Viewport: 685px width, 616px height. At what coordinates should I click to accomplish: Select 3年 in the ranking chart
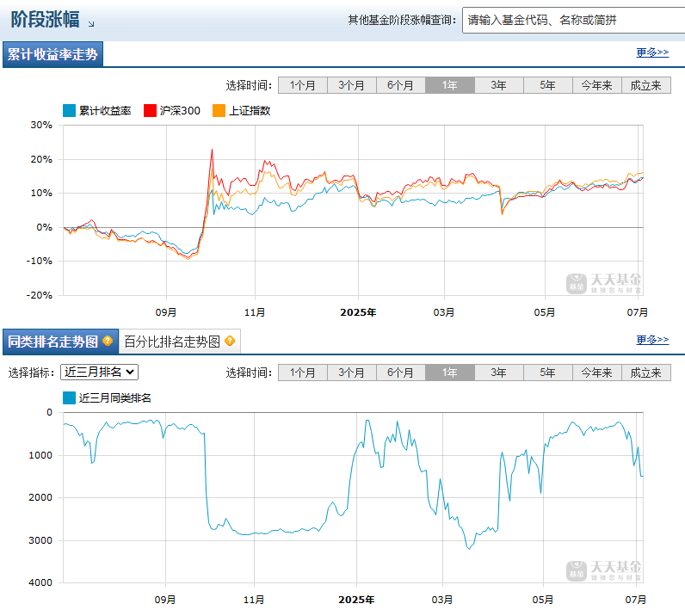point(499,373)
